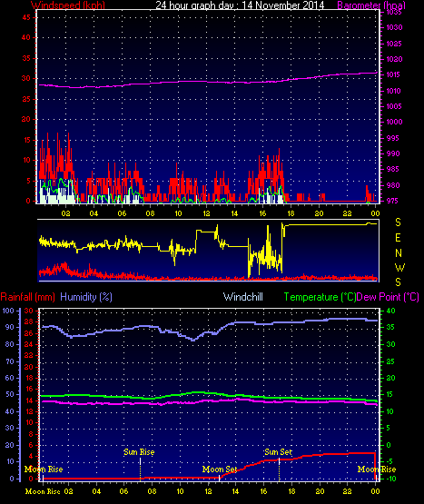The image size is (424, 504).
Task: Click the 45 windspeed scale value
Action: (x=26, y=17)
